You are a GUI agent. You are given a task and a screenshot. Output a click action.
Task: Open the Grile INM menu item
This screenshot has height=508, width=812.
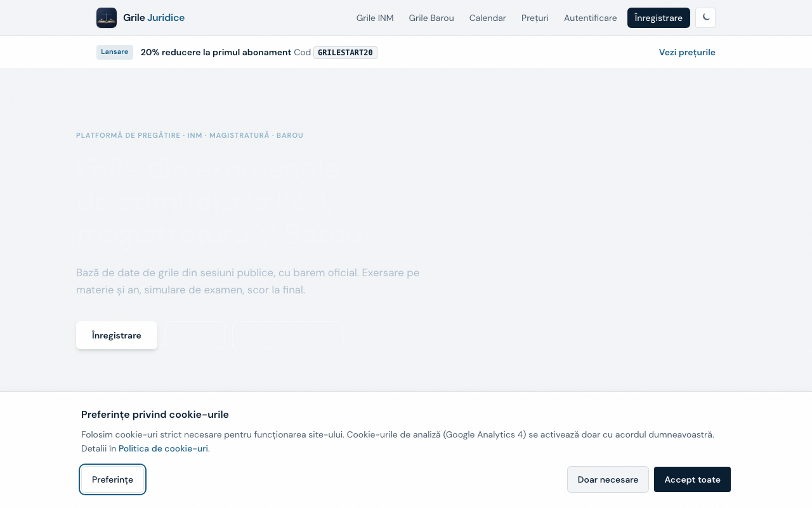375,18
